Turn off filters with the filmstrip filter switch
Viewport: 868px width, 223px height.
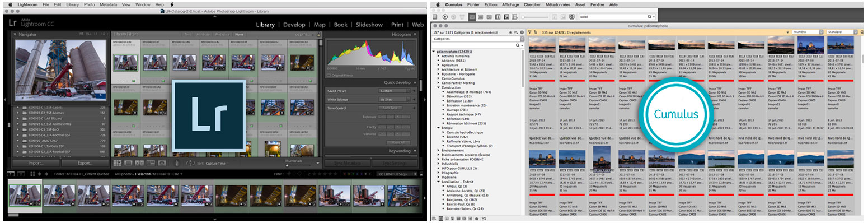coord(421,174)
